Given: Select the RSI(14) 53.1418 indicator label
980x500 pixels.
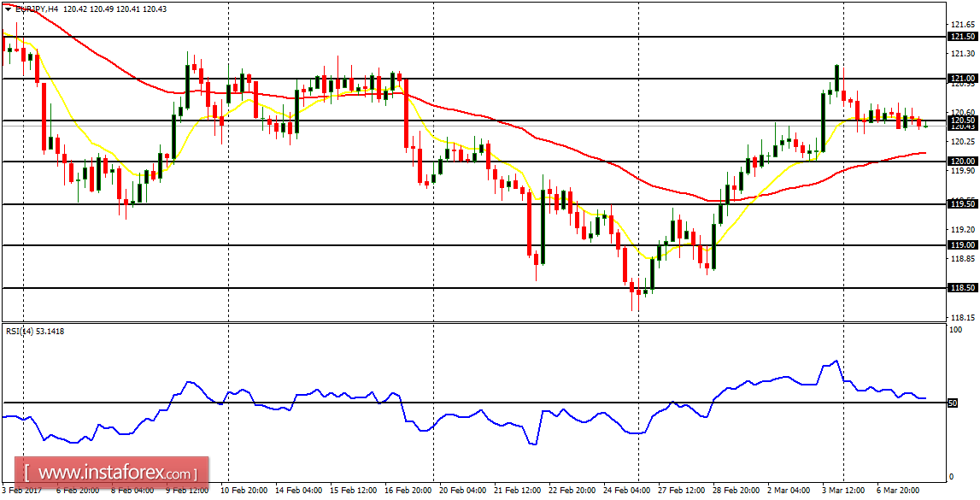Looking at the screenshot, I should click(34, 332).
